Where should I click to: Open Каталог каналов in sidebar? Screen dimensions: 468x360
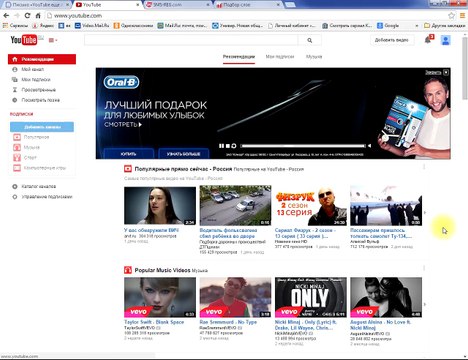(x=38, y=186)
